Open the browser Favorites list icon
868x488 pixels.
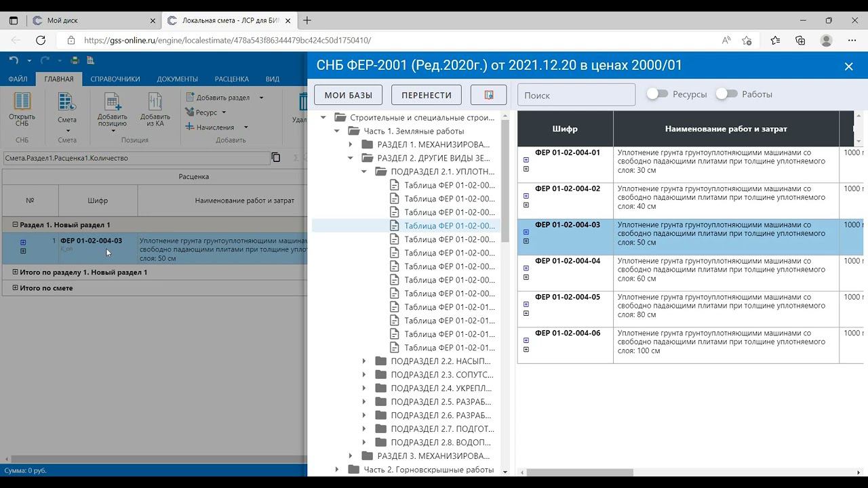click(x=775, y=41)
